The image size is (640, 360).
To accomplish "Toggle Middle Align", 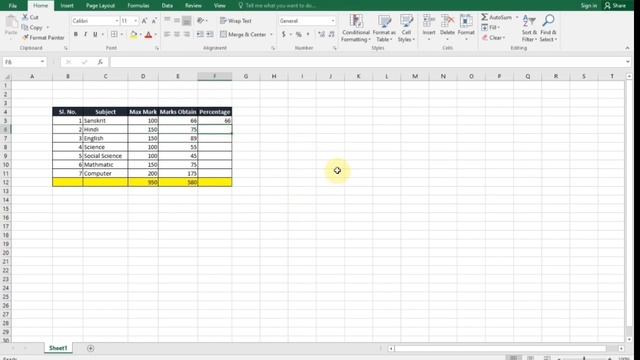I will (x=177, y=20).
